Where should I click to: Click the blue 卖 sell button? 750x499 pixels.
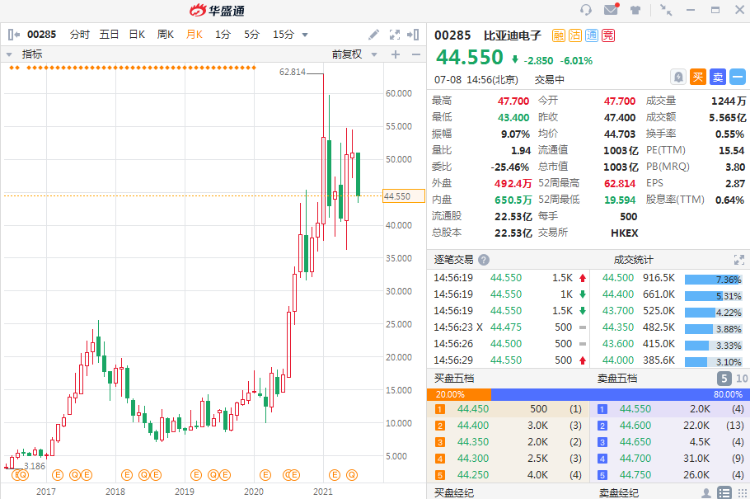717,77
